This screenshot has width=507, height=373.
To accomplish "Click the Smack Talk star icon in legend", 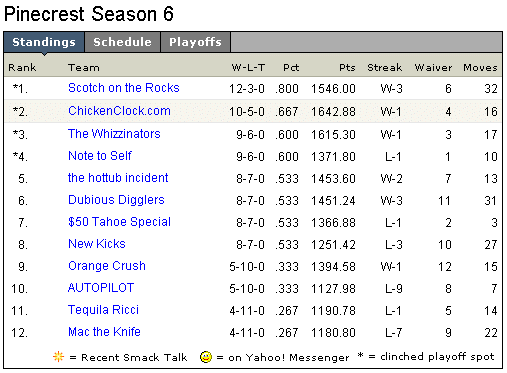I will (58, 357).
